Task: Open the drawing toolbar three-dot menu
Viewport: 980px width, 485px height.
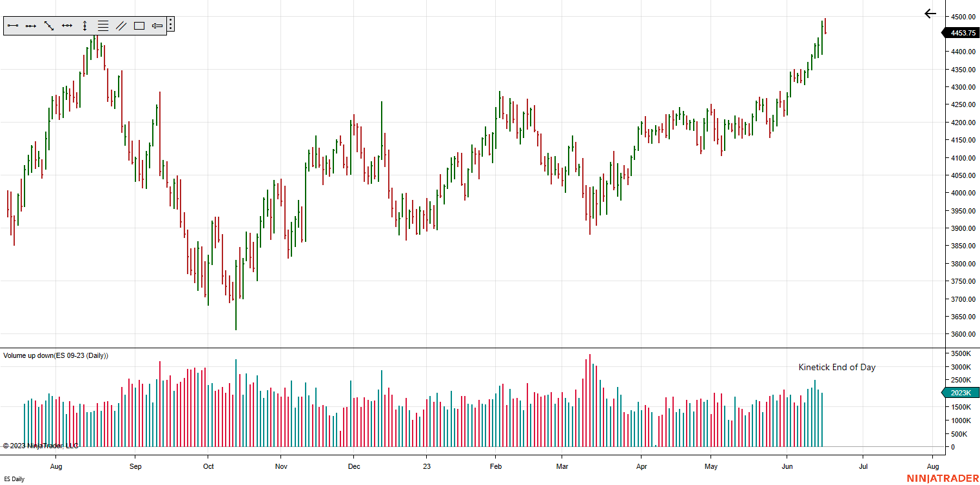Action: [x=170, y=25]
